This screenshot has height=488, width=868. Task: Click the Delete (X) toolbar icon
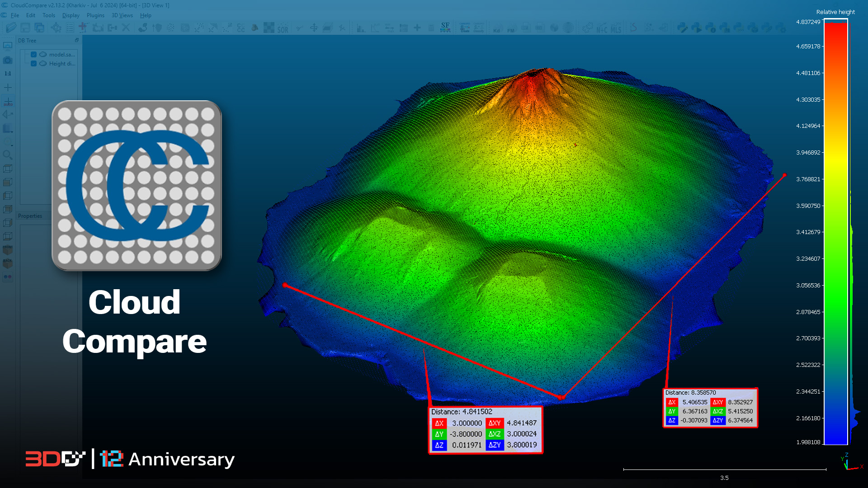pos(126,28)
